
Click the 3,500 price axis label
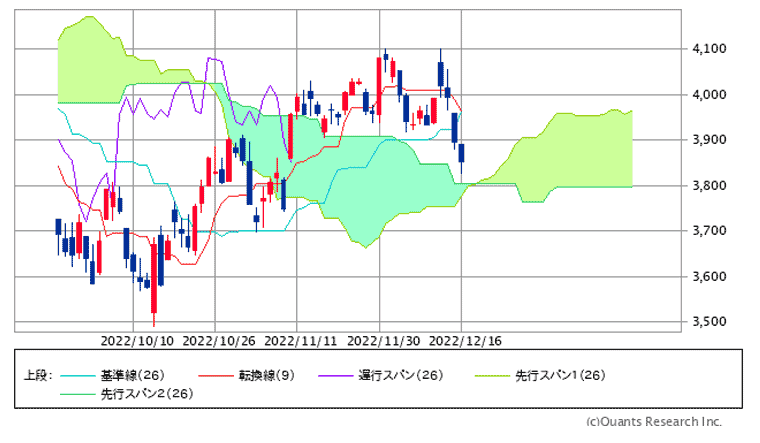click(x=707, y=322)
